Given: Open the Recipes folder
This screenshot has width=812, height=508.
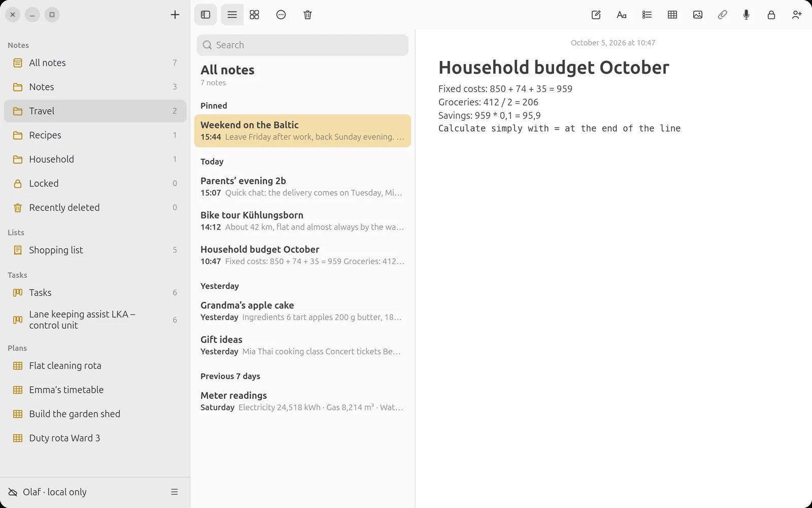Looking at the screenshot, I should coord(95,135).
